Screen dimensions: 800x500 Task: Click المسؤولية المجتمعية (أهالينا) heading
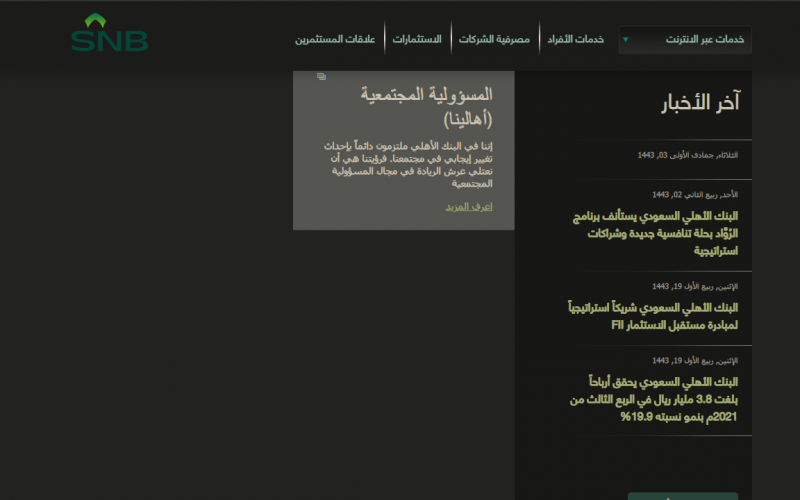[427, 106]
